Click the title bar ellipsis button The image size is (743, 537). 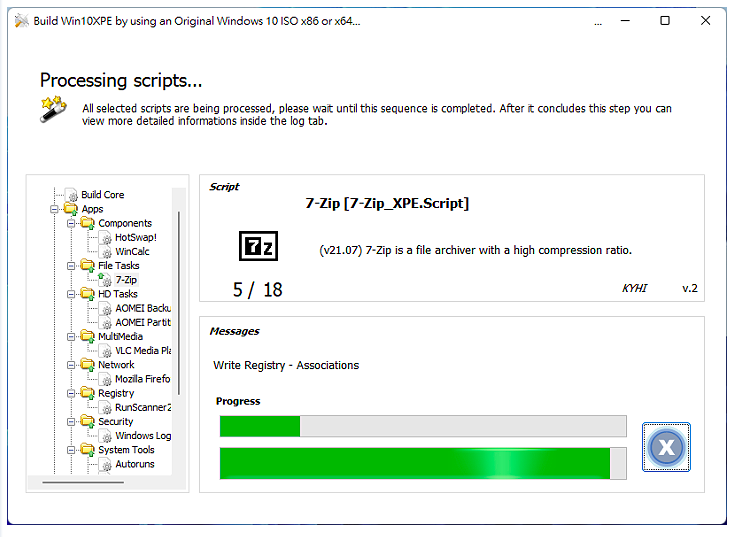(598, 21)
